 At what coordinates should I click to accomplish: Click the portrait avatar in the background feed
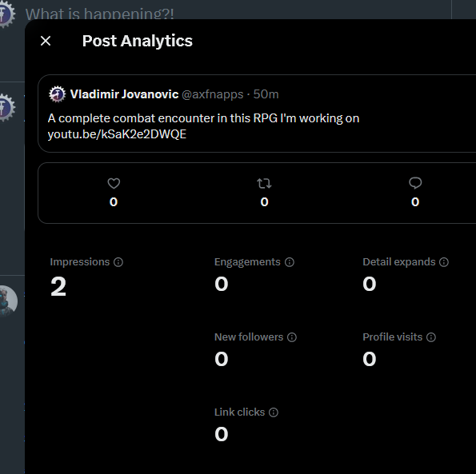(9, 301)
